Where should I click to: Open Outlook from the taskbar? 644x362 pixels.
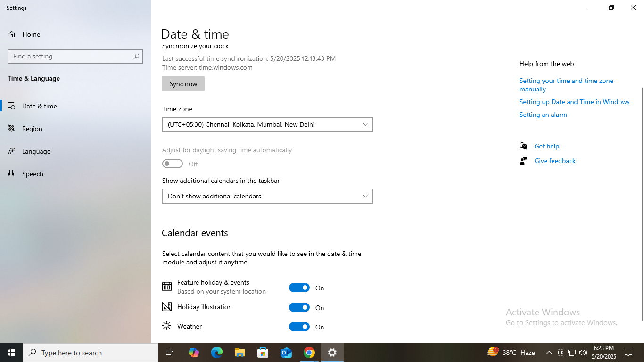286,353
